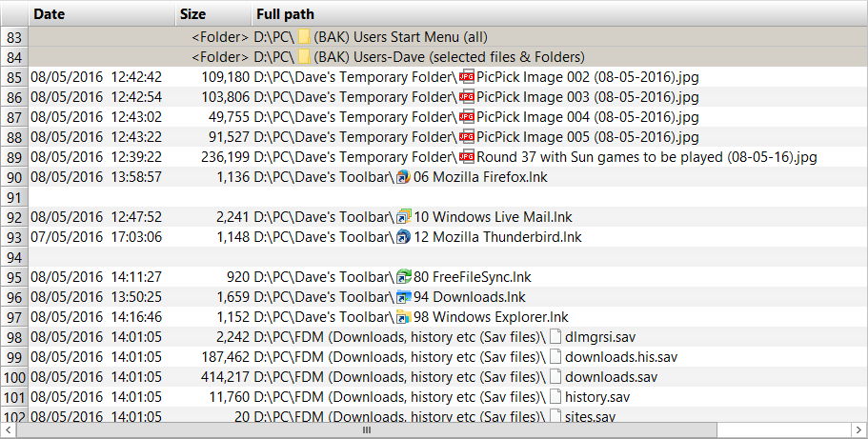868x439 pixels.
Task: Click folder icon for Users-Dave selected files
Action: tap(304, 57)
